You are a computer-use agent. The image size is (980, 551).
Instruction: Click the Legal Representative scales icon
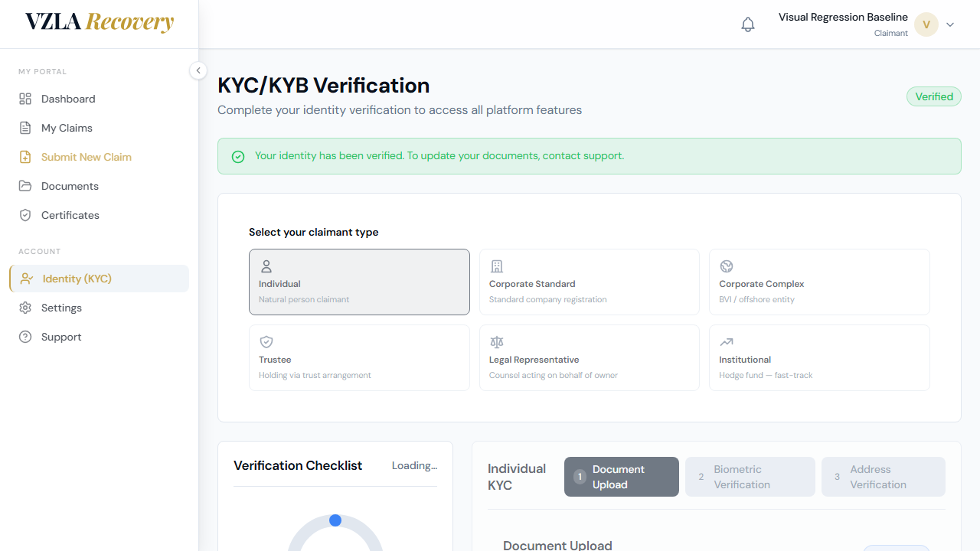(497, 342)
